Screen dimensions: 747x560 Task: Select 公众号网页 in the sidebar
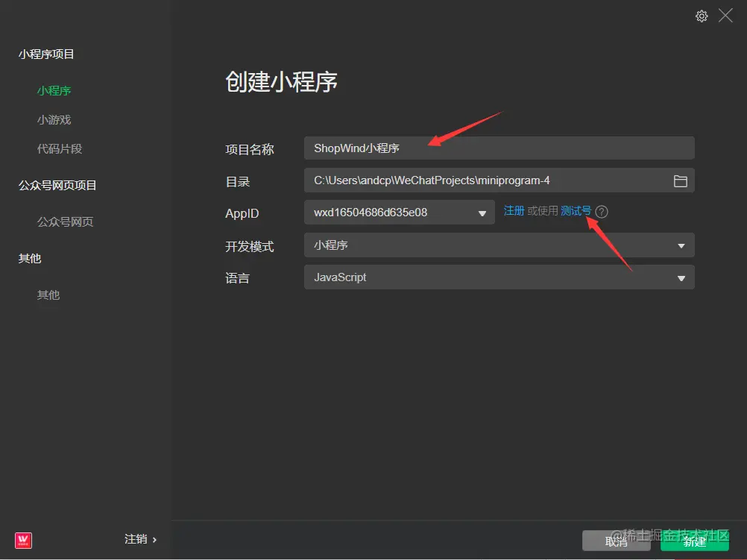tap(66, 221)
